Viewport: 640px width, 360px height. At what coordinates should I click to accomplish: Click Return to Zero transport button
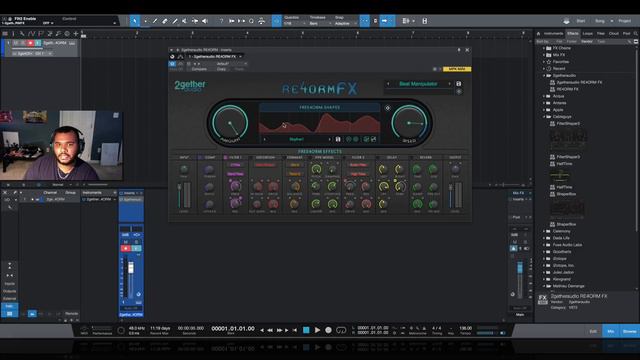(x=295, y=330)
